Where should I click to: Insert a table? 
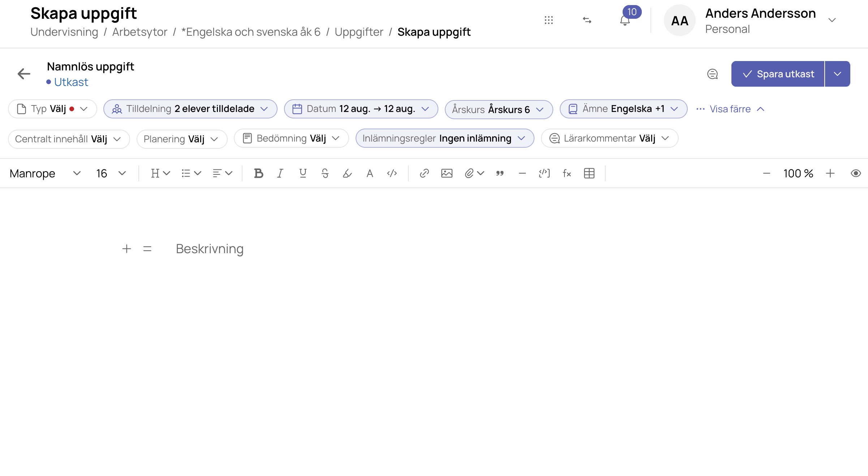(589, 174)
